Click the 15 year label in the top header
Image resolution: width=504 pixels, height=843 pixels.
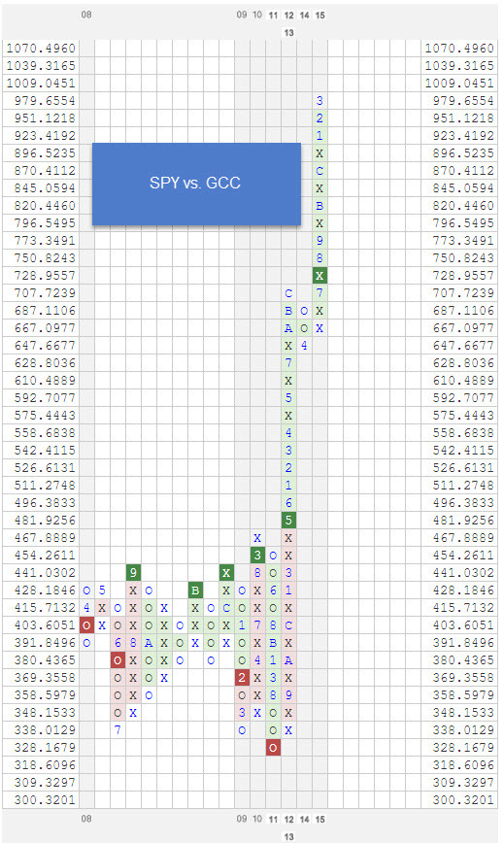click(x=319, y=16)
